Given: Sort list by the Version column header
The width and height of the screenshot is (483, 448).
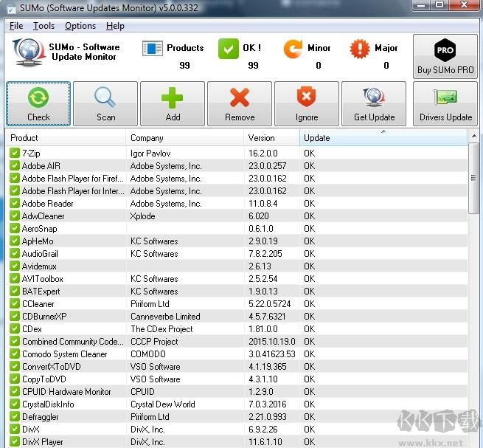Looking at the screenshot, I should click(x=271, y=138).
